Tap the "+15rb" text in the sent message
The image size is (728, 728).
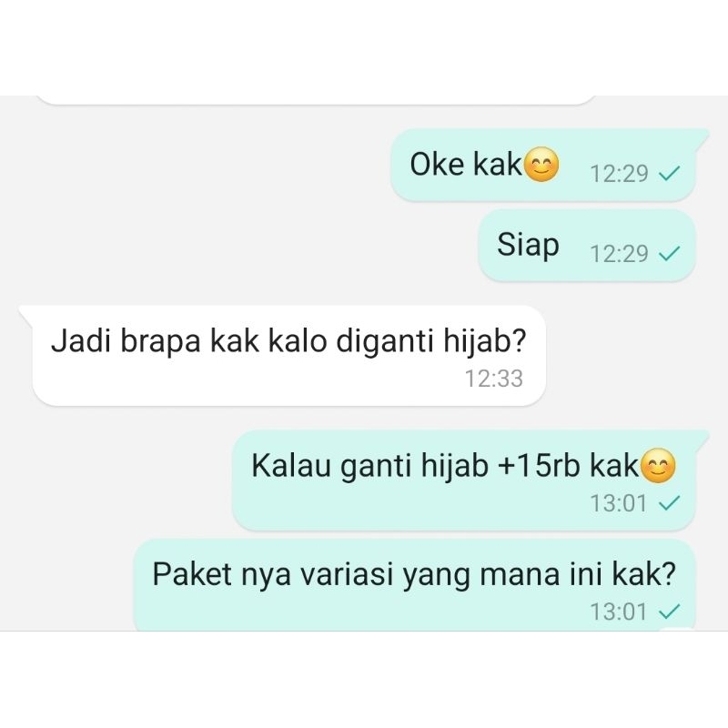point(539,466)
